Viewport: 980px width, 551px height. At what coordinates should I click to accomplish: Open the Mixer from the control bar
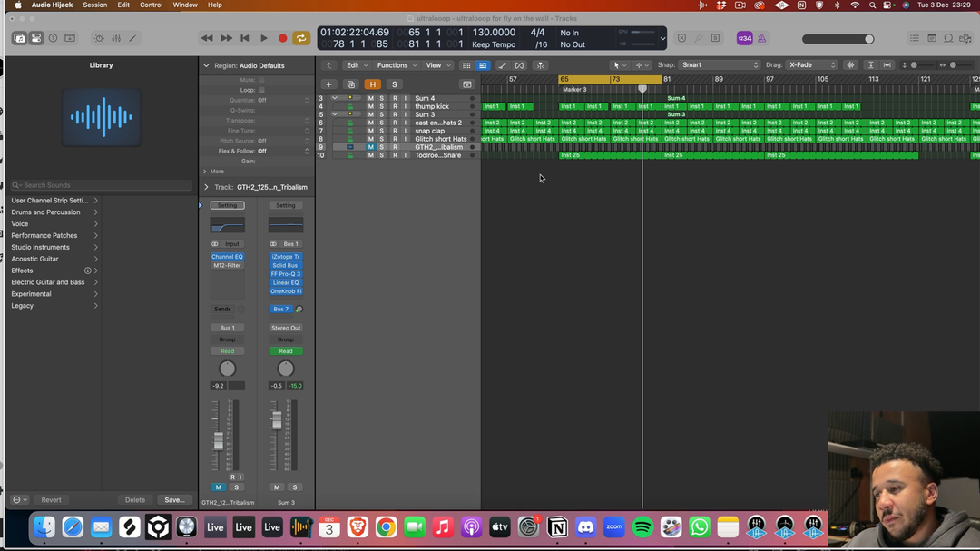pyautogui.click(x=115, y=38)
